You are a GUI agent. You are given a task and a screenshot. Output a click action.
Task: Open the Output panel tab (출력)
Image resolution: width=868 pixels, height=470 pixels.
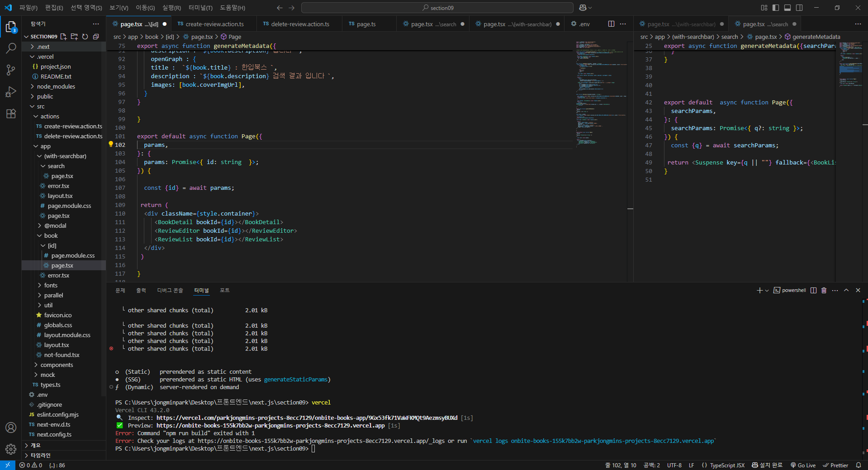(141, 290)
